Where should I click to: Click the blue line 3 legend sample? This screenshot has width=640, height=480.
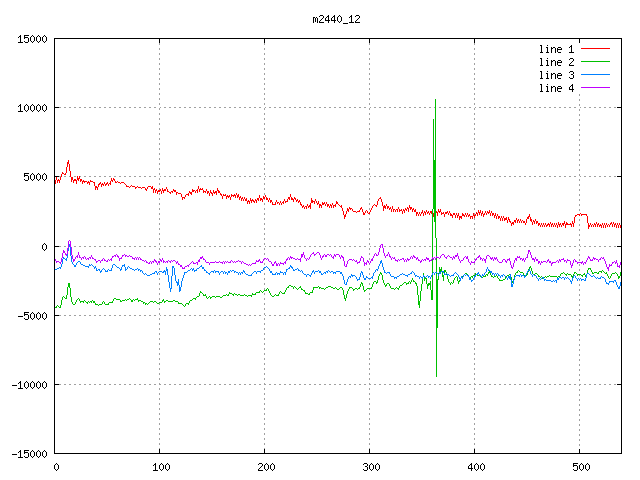click(595, 75)
